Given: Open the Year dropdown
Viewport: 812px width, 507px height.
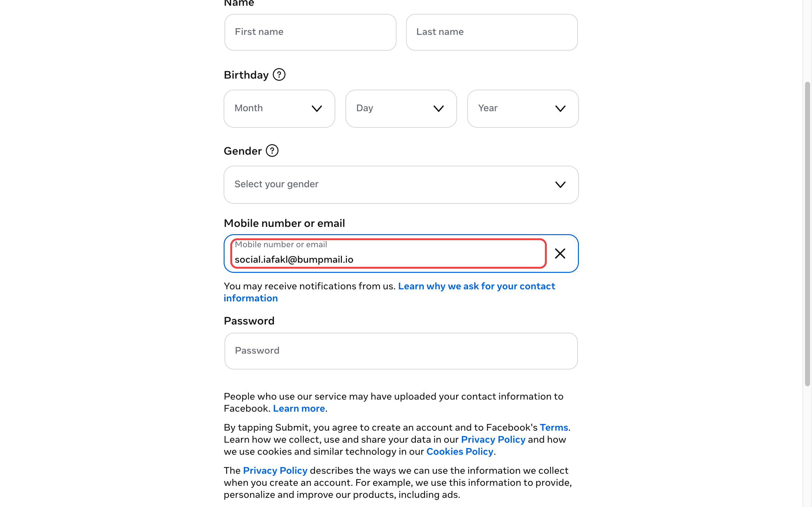Looking at the screenshot, I should (x=522, y=108).
